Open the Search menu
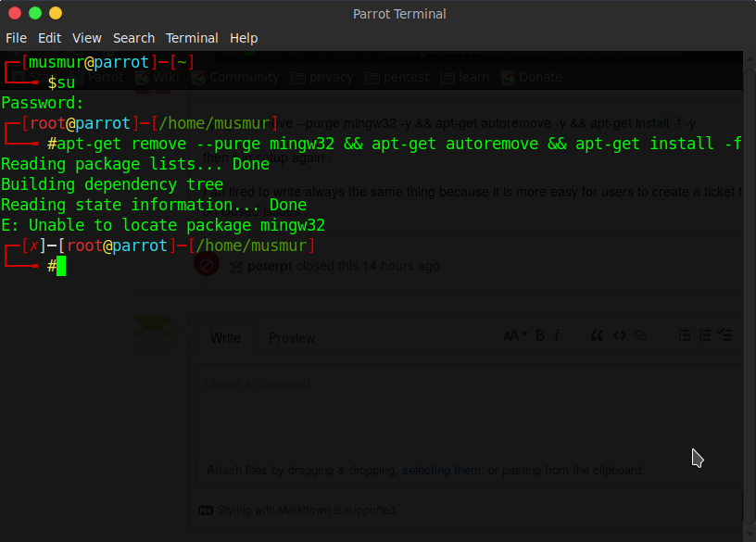The height and width of the screenshot is (542, 756). (x=133, y=38)
